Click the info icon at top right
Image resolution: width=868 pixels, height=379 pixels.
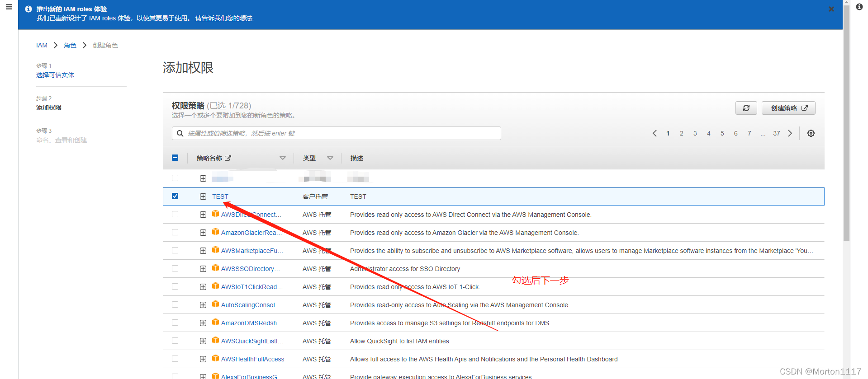coord(859,7)
